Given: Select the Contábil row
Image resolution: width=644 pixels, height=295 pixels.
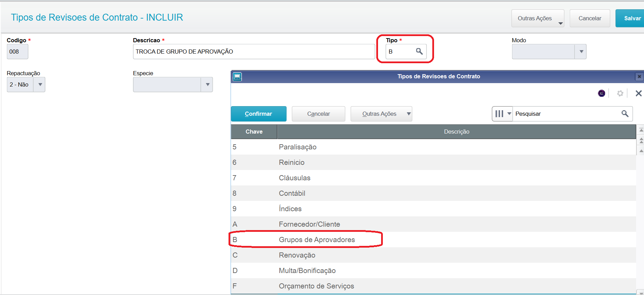Looking at the screenshot, I should [433, 193].
